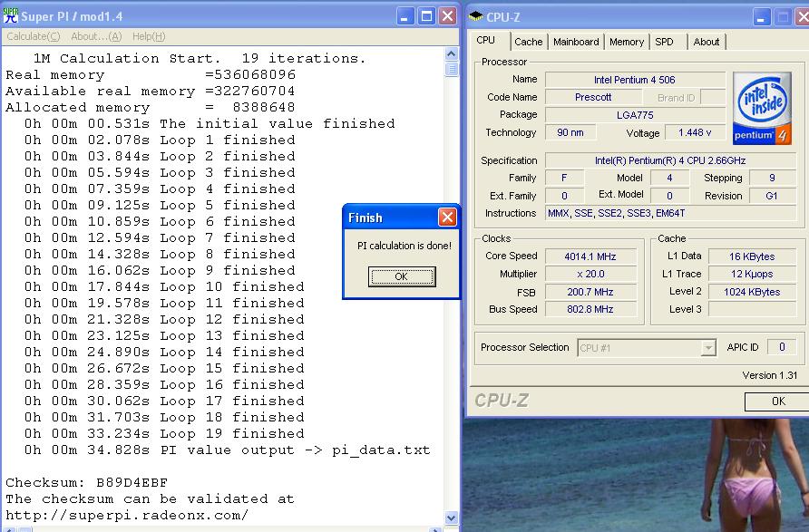Minimize the Super PI window
Screen dimensions: 809x532
(405, 16)
